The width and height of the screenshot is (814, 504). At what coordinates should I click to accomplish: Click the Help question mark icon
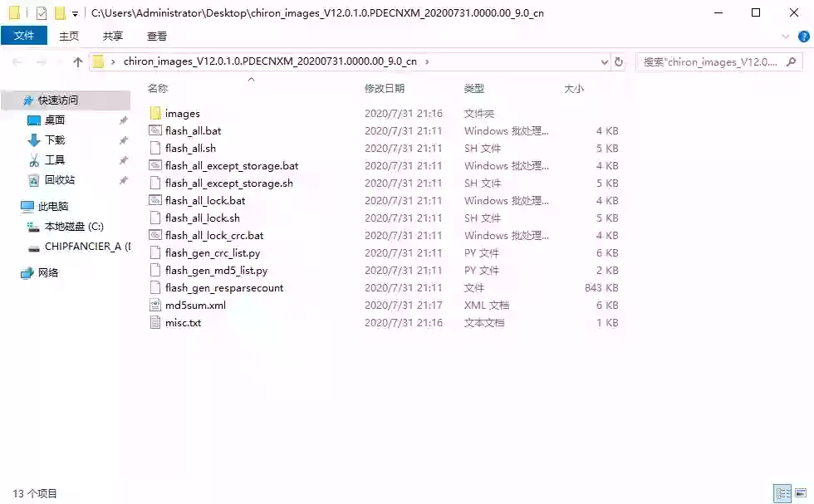pyautogui.click(x=803, y=37)
